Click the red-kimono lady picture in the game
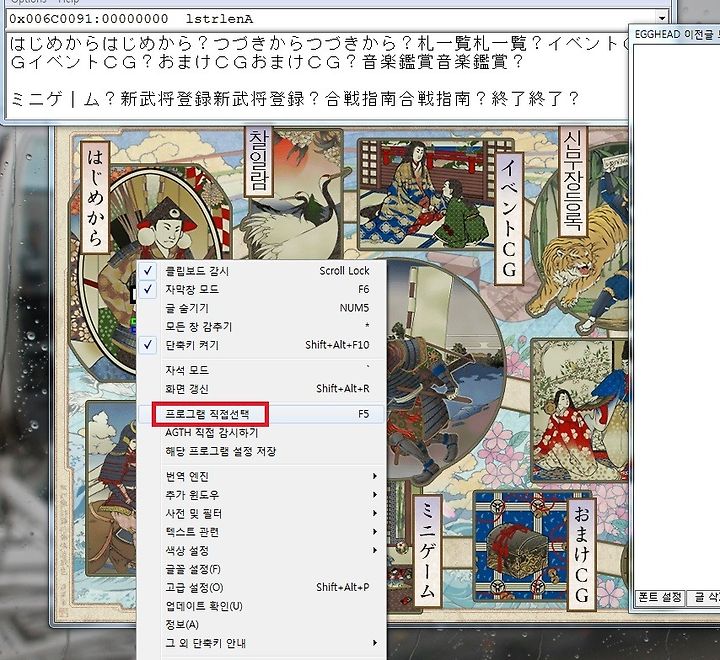 579,410
